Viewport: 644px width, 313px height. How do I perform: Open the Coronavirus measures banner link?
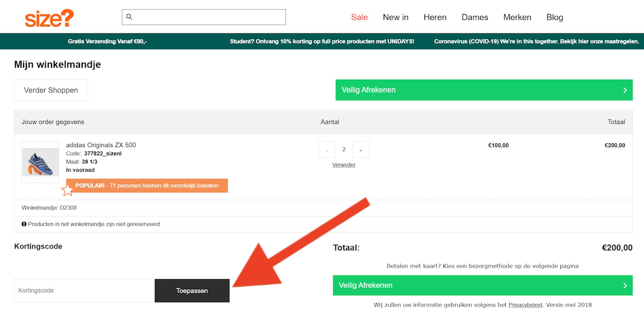coord(537,41)
